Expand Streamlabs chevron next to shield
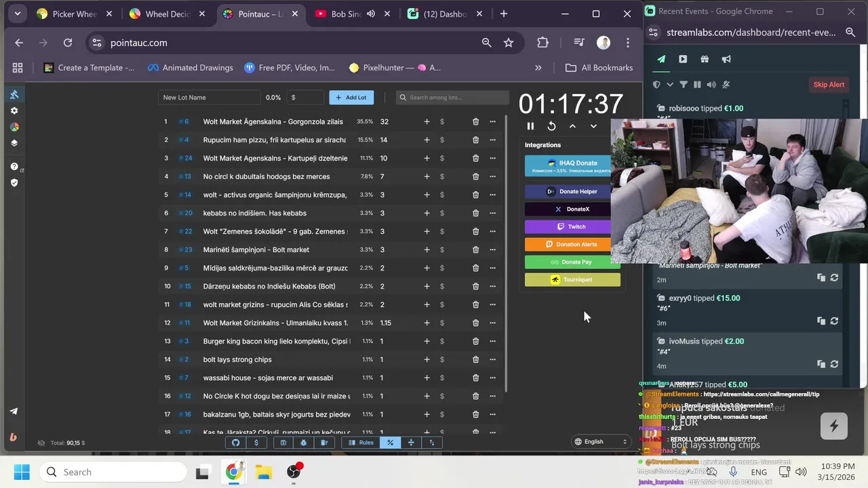Image resolution: width=868 pixels, height=488 pixels. coord(670,85)
